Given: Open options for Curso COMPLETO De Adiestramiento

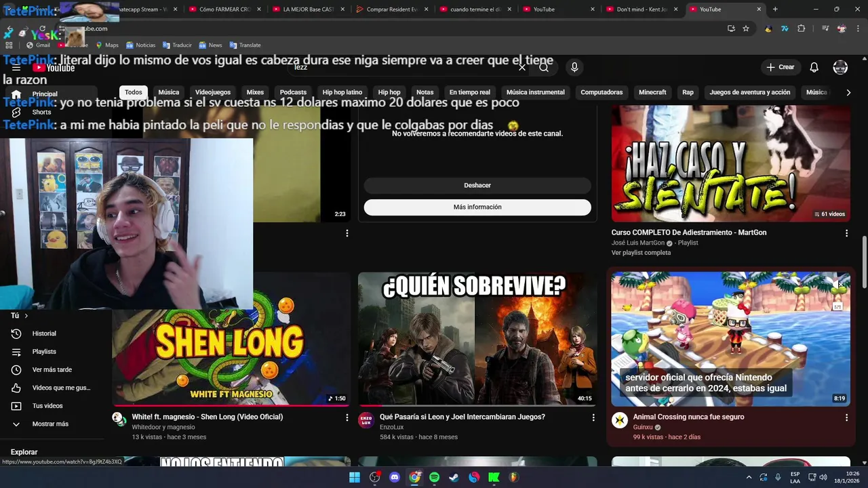Looking at the screenshot, I should coord(846,233).
